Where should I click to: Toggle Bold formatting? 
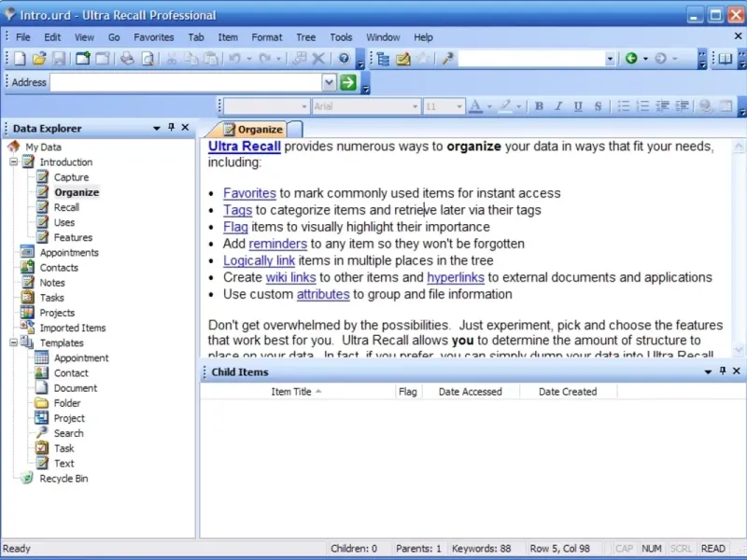coord(539,106)
